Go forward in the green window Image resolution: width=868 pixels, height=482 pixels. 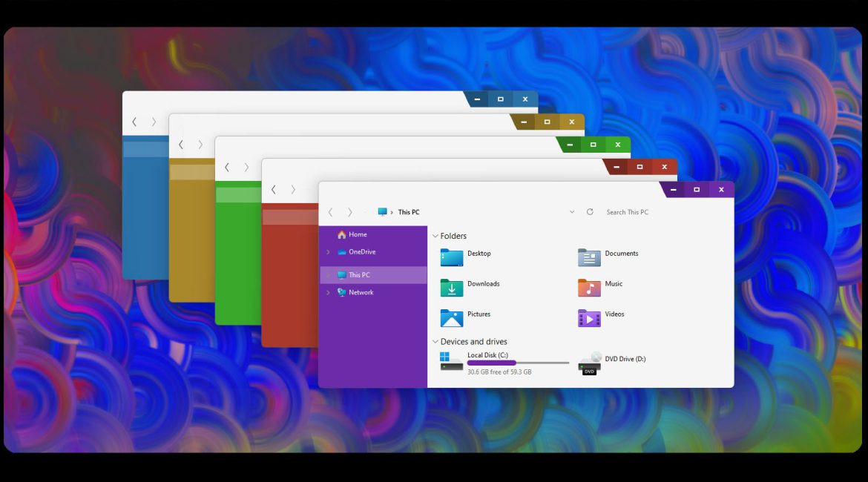click(x=246, y=167)
